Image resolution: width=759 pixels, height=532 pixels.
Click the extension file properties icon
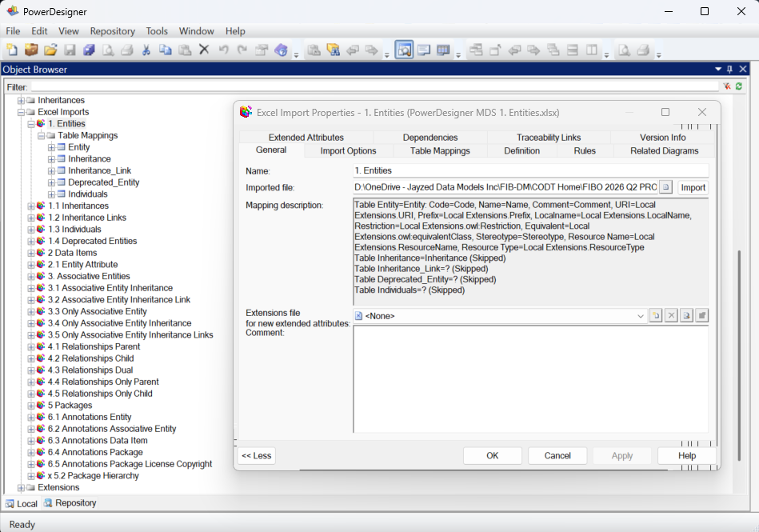(686, 316)
